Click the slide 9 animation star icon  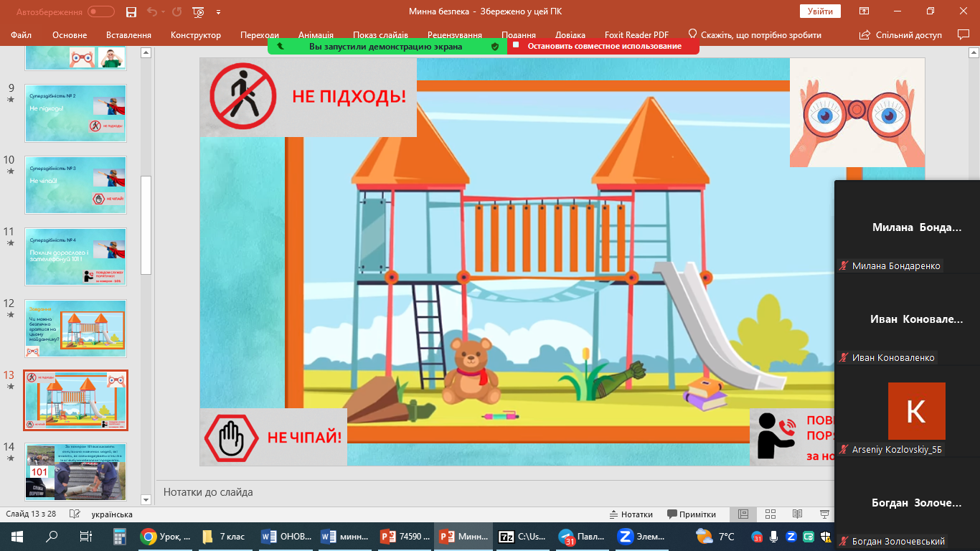tap(10, 100)
